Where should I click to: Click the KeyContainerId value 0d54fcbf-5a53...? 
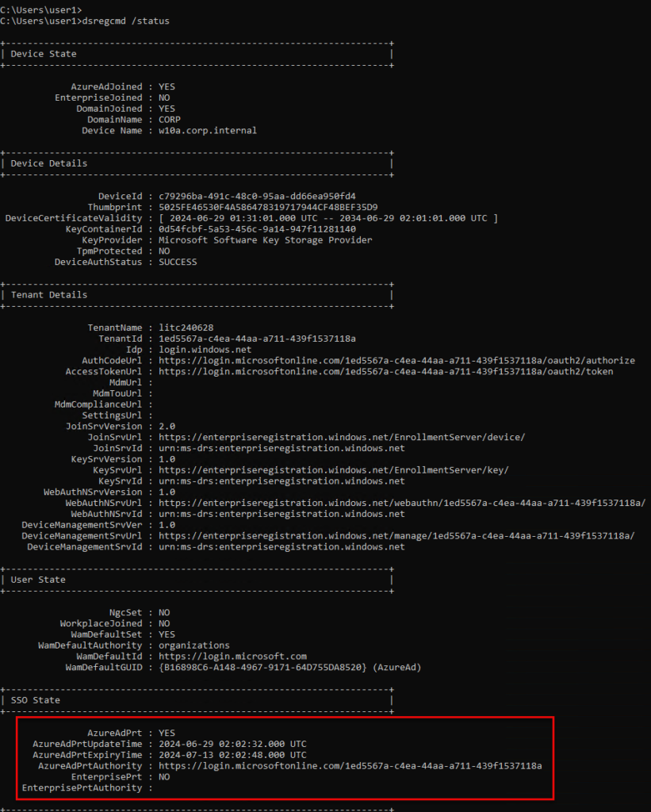257,229
